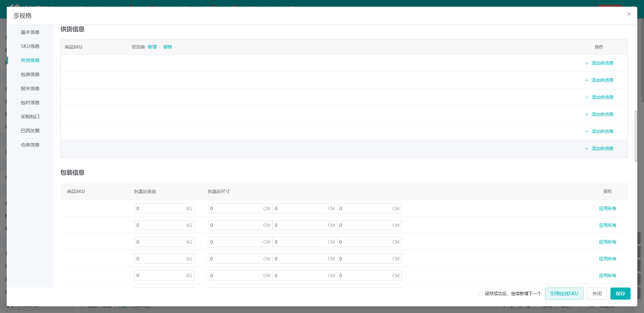Close the 多规格 dialog with the X icon
Image resolution: width=644 pixels, height=313 pixels.
[x=629, y=14]
